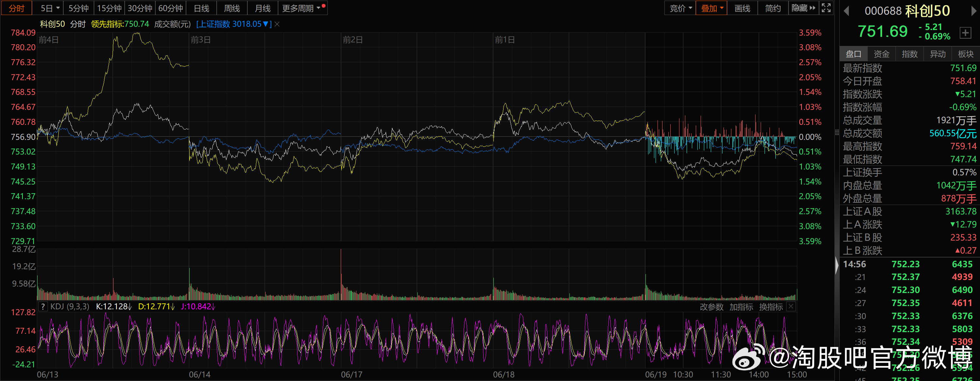
Task: Remove 上证指数 overlay with x icon
Action: [277, 24]
